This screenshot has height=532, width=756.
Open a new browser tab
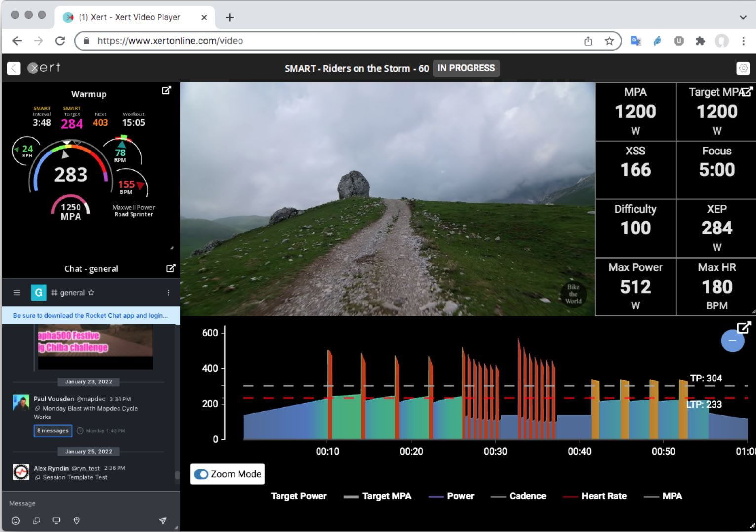(230, 17)
